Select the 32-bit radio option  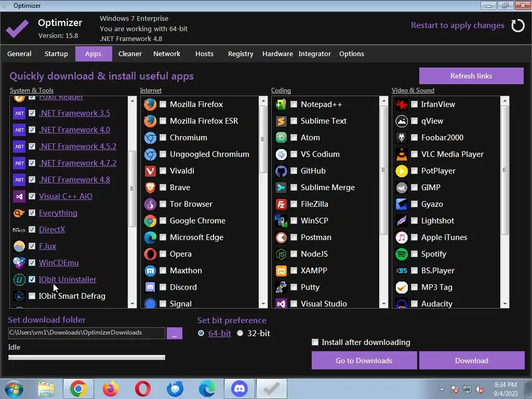tap(240, 333)
